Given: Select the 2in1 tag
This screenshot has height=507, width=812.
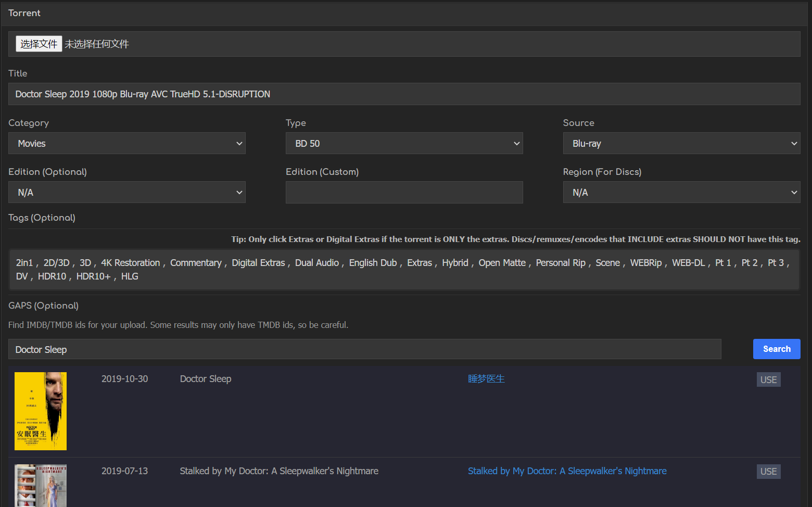Looking at the screenshot, I should pos(24,263).
